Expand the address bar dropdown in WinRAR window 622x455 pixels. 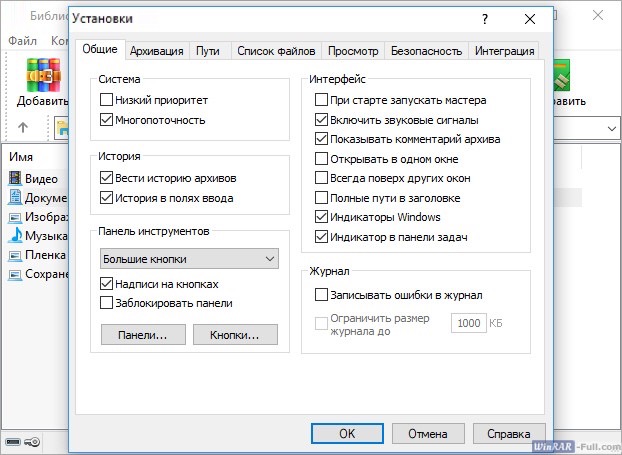[611, 129]
